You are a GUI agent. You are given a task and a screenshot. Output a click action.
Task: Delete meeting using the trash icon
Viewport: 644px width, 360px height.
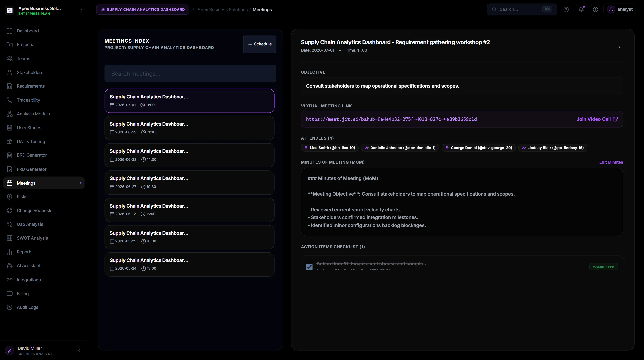click(x=619, y=48)
